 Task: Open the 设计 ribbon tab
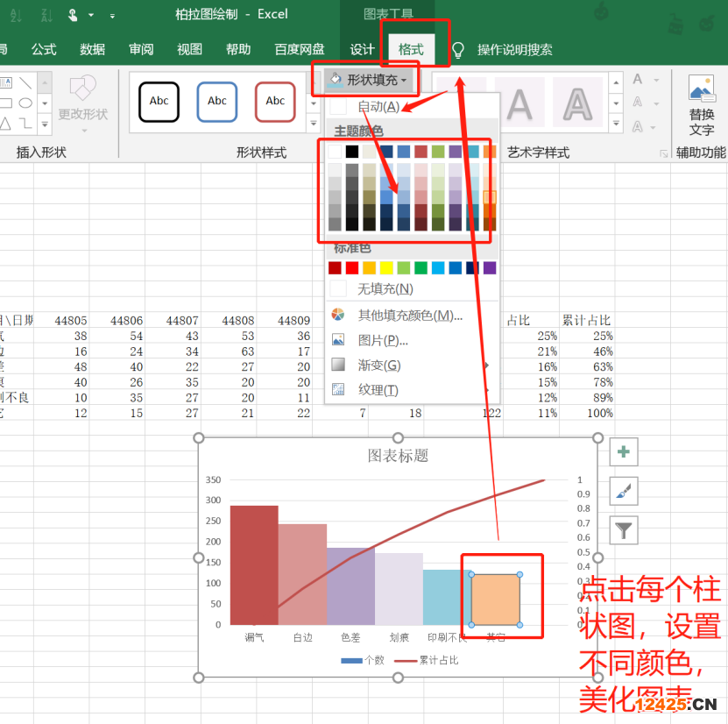(x=362, y=50)
